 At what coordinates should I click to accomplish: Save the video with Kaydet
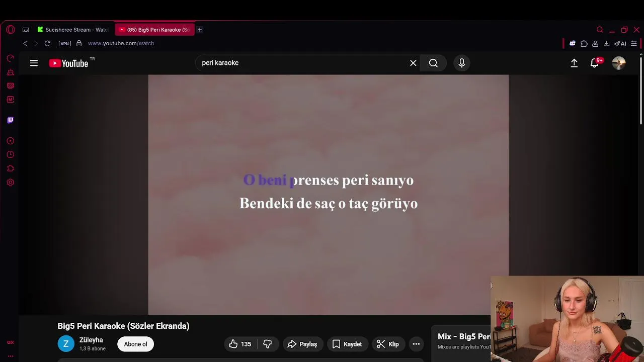coord(347,344)
